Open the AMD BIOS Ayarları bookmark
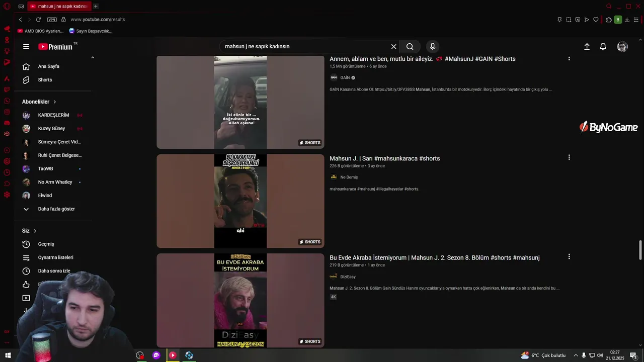The width and height of the screenshot is (644, 362). pos(41,31)
